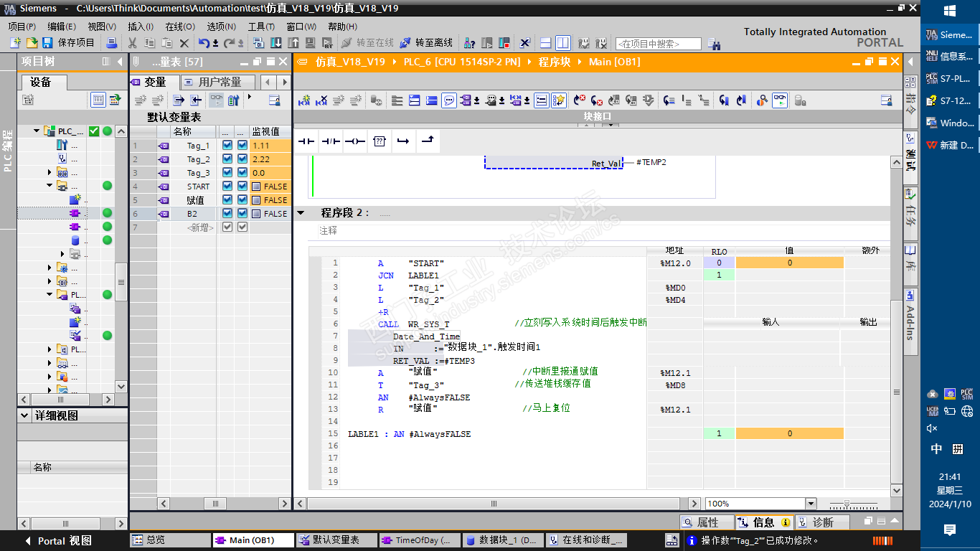This screenshot has height=551, width=980.
Task: Toggle program monitoring glasses icon in editor
Action: coord(780,100)
